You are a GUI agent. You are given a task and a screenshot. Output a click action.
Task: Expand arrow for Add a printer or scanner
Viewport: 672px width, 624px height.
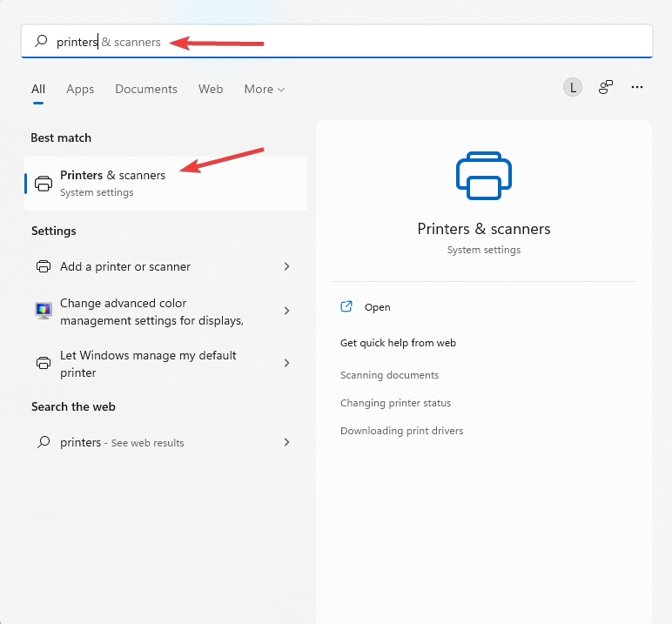pos(286,266)
